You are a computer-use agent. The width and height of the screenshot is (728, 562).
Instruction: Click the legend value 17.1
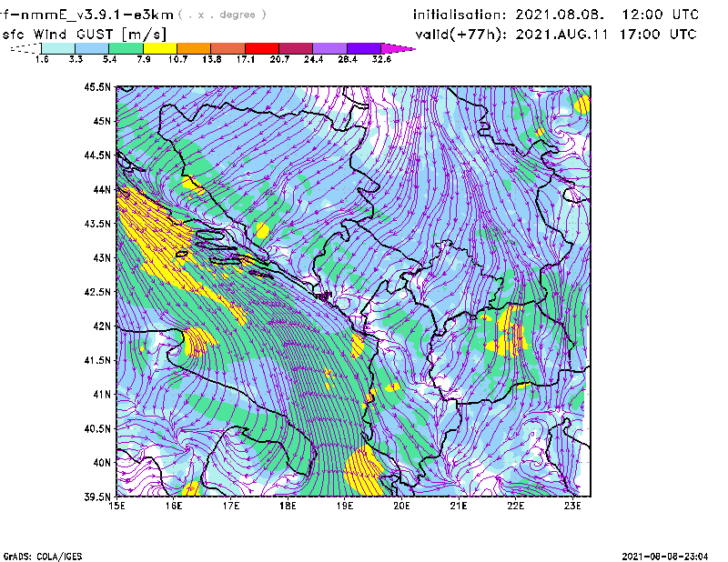pos(245,59)
